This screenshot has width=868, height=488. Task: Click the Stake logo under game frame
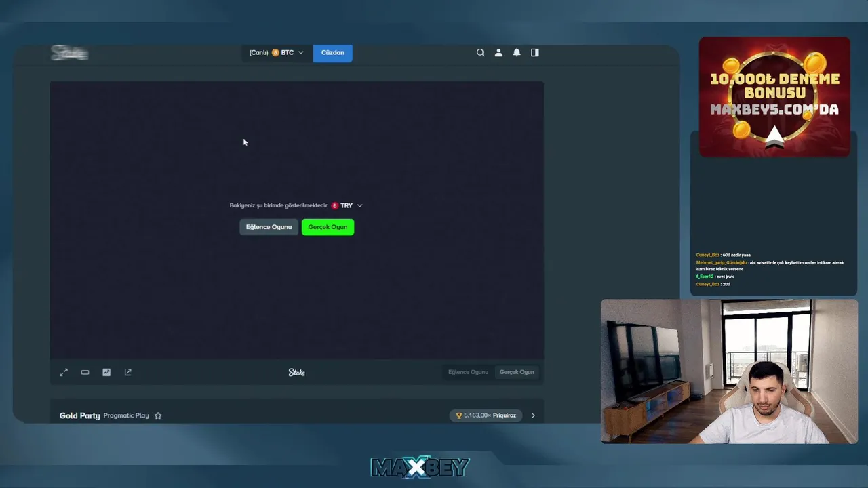[296, 372]
